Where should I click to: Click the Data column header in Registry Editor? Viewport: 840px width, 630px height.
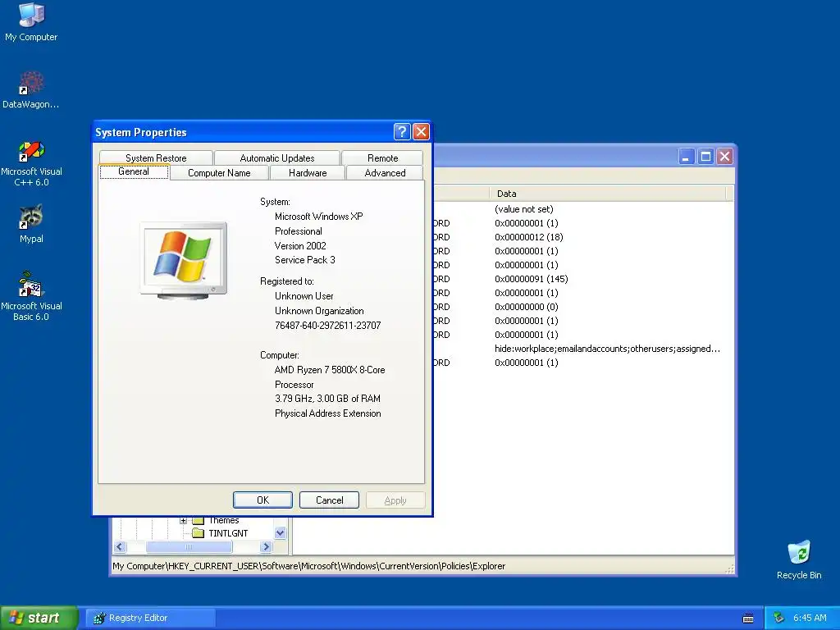(x=608, y=194)
